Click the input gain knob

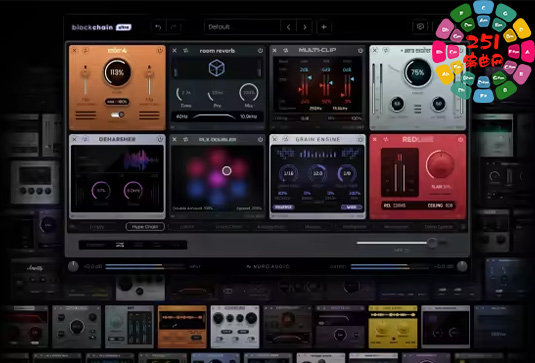73,266
